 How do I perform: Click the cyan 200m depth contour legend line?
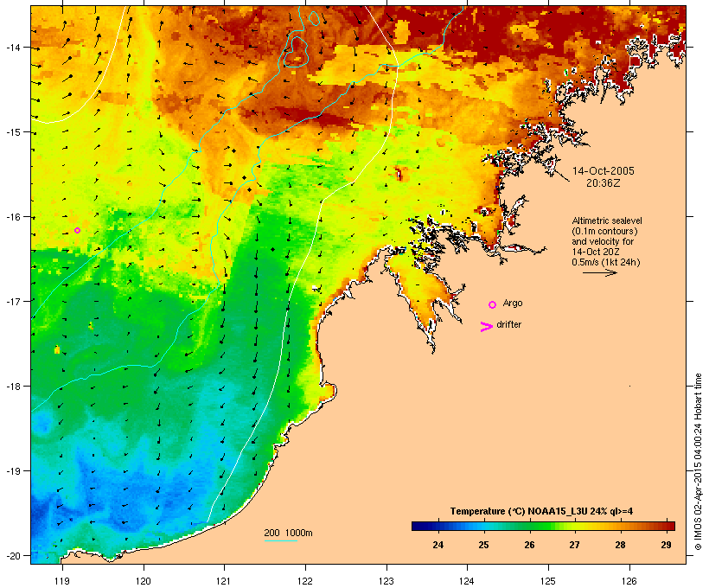point(280,540)
